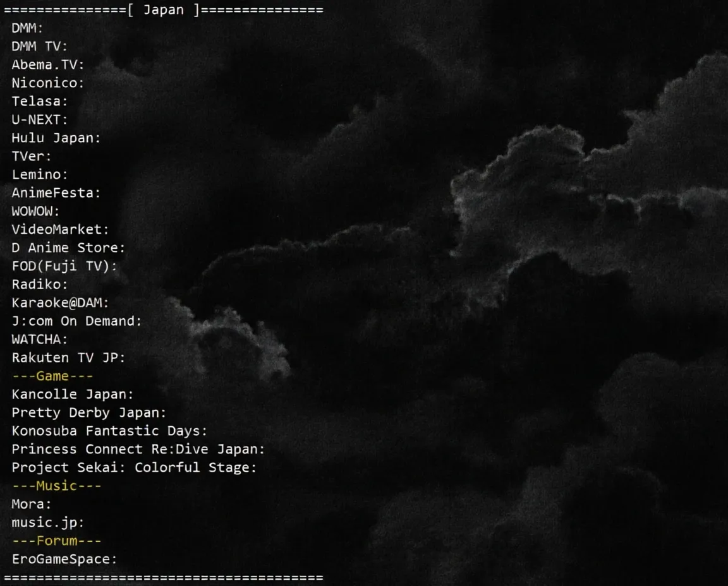
Task: Click the 'U-NEXT:' entry
Action: coord(39,120)
